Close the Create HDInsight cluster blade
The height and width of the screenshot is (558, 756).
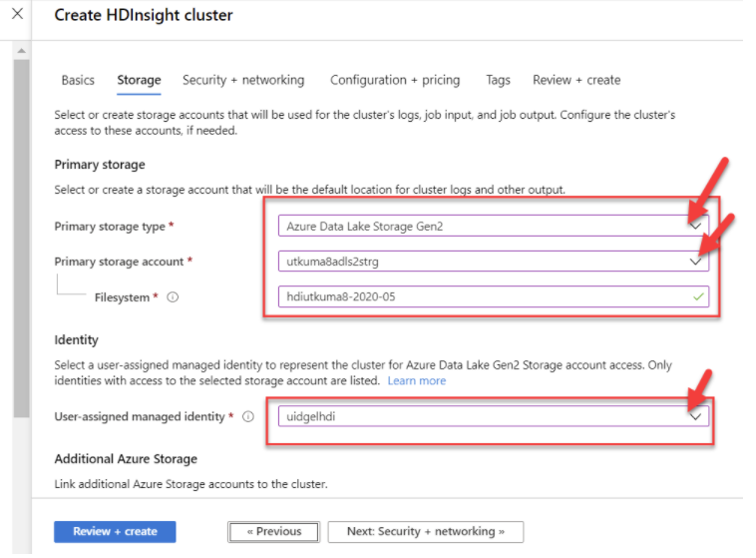coord(17,14)
